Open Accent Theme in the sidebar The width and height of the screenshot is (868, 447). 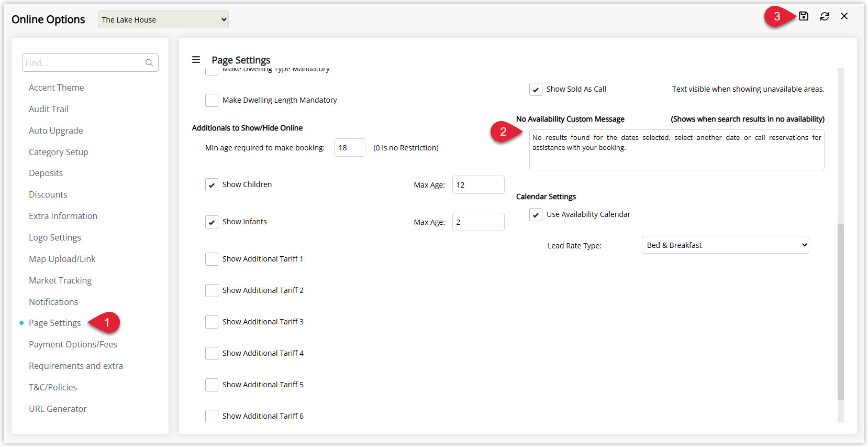[56, 88]
